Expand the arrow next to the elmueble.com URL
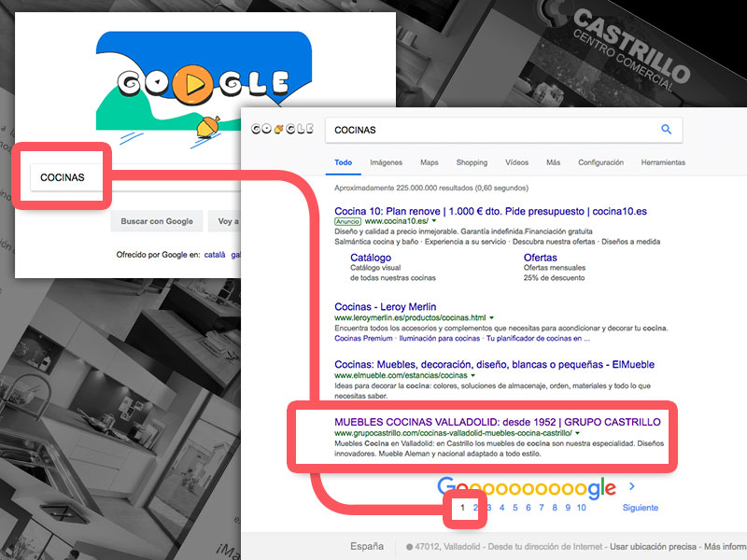 [x=473, y=375]
